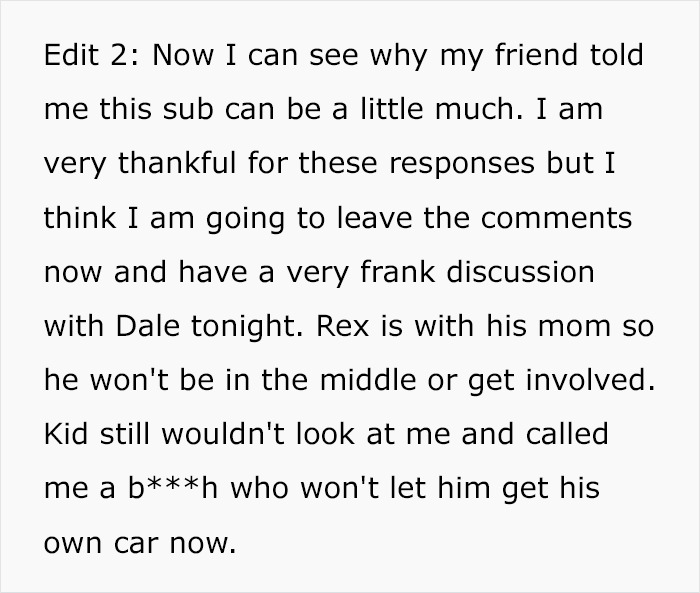700x593 pixels.
Task: Click the word 'car' in last line
Action: point(136,543)
